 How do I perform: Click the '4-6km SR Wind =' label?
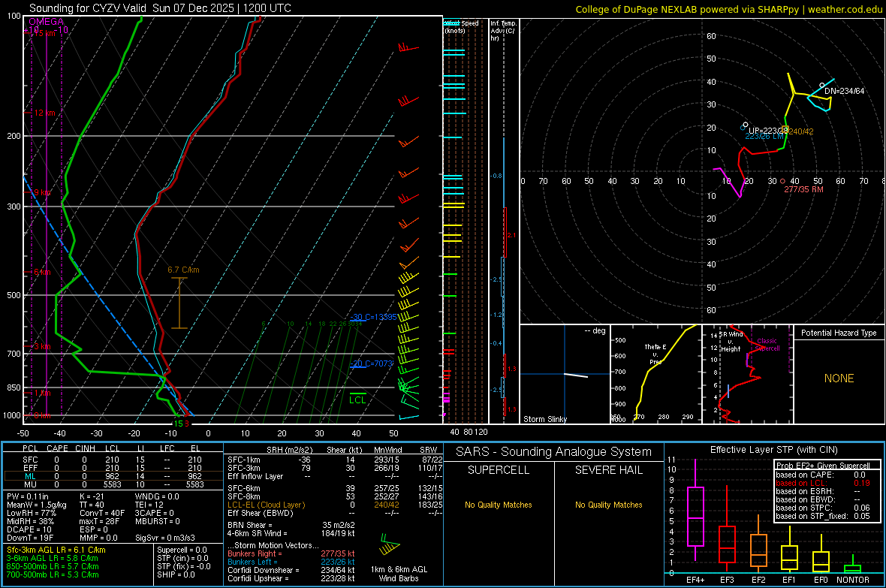click(x=258, y=533)
